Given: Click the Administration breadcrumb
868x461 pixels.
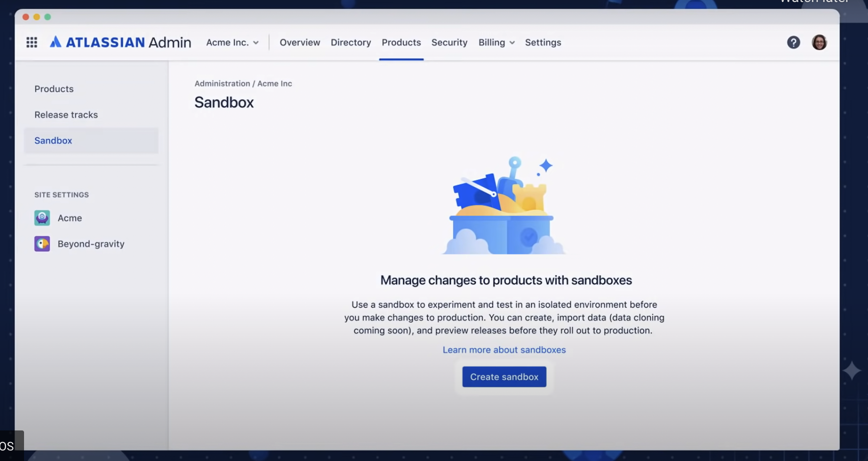Looking at the screenshot, I should click(x=222, y=84).
